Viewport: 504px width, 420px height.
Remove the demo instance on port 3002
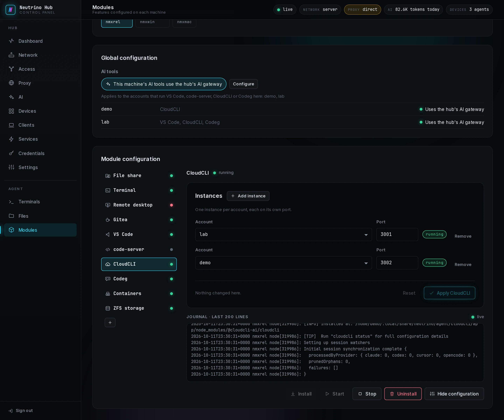(x=463, y=265)
